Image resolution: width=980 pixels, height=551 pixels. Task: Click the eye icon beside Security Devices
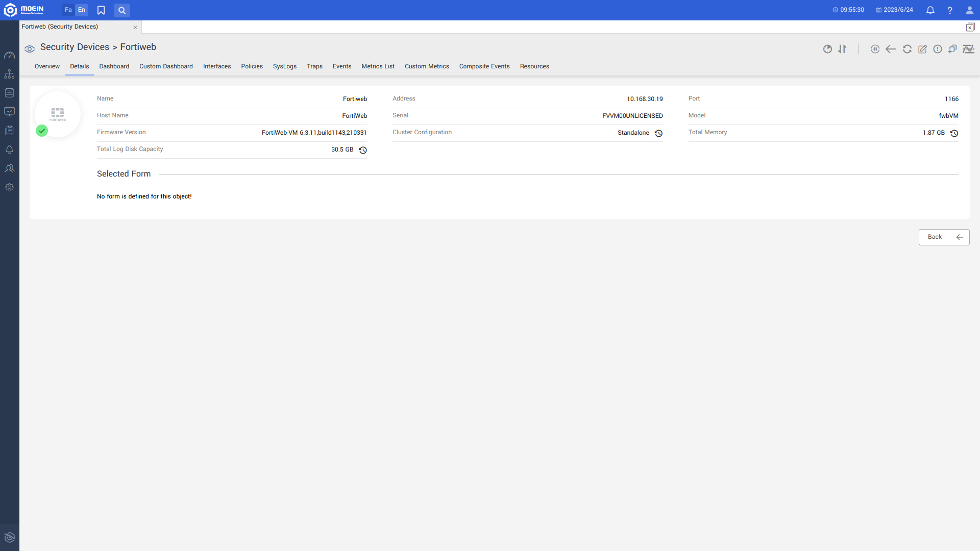click(30, 49)
